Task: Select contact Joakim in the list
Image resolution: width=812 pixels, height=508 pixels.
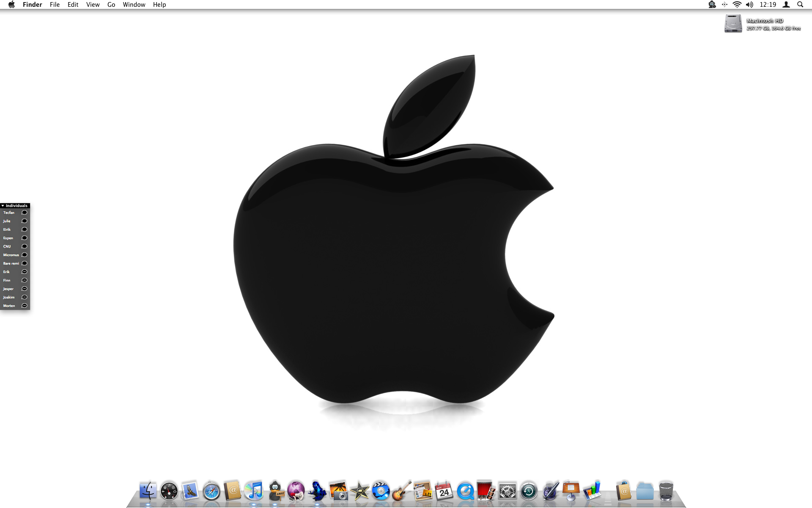Action: click(x=15, y=297)
